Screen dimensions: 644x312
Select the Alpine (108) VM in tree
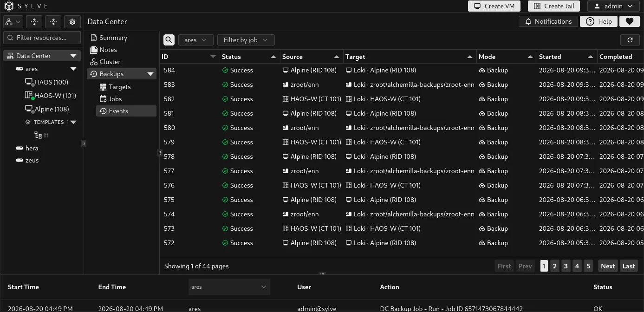click(52, 109)
